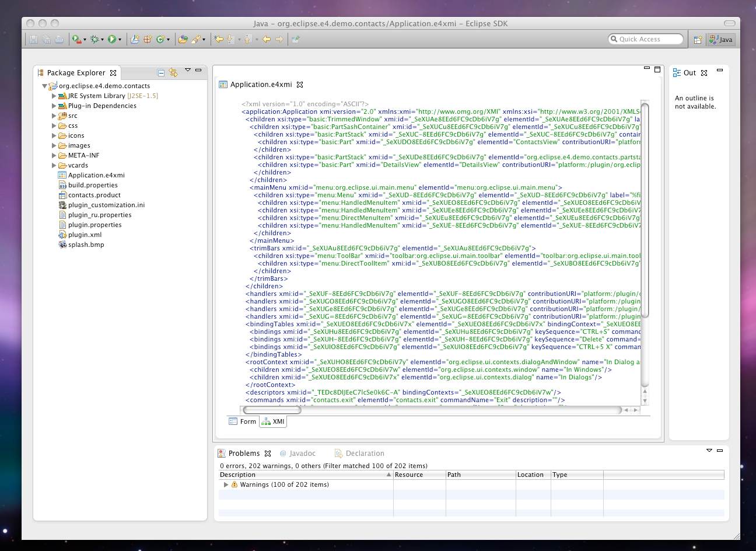Expand the Warnings group in Problems

226,484
